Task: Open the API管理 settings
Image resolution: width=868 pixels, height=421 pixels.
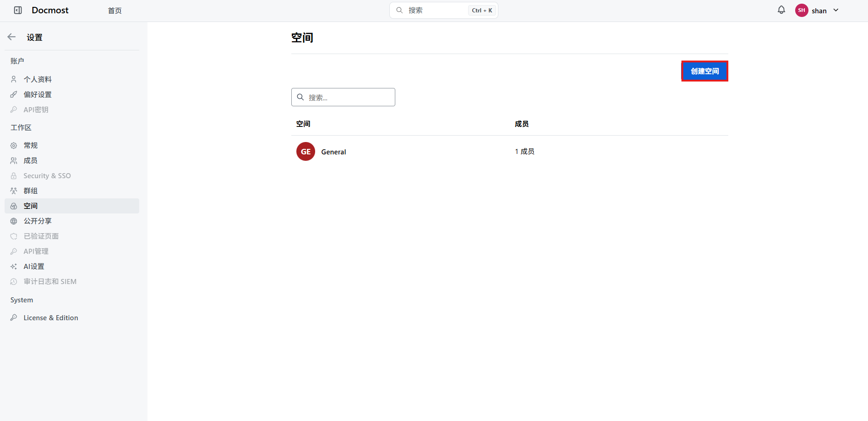Action: (x=72, y=251)
